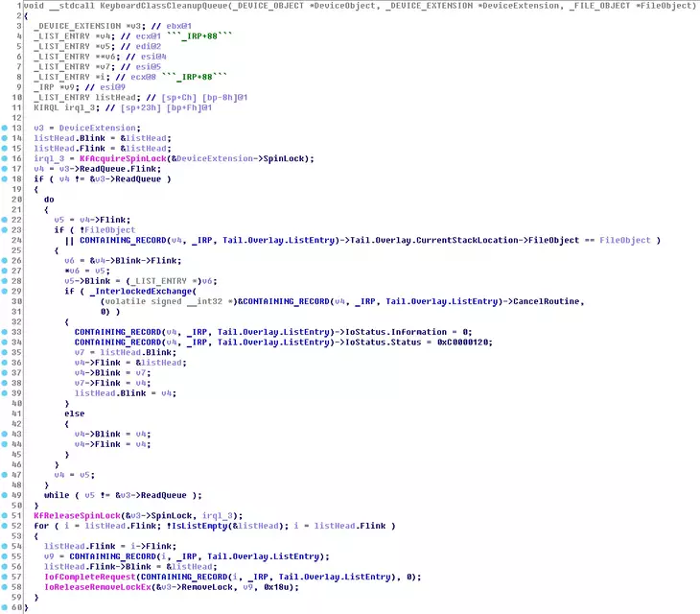Select the status constant 0xC0000120
700x614 pixels.
click(x=464, y=342)
